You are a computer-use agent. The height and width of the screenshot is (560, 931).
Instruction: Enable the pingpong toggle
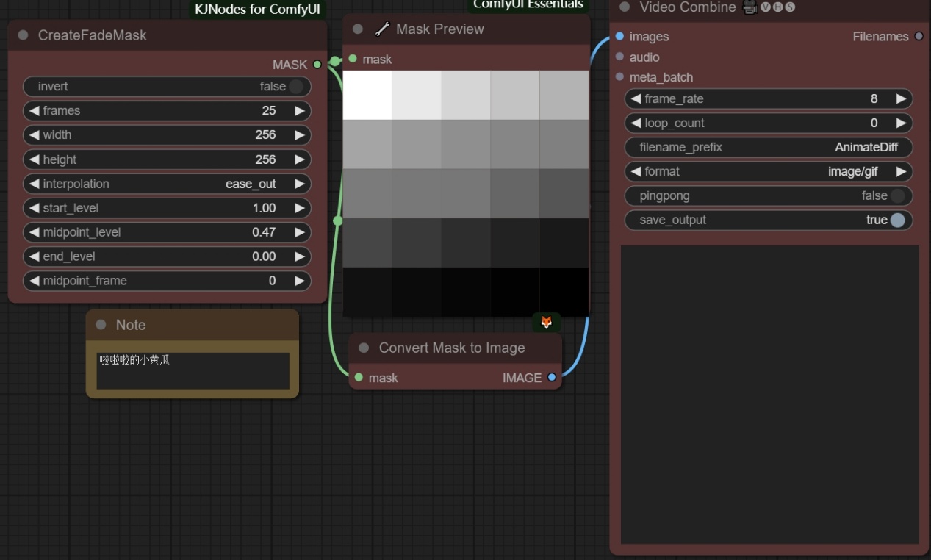point(897,196)
